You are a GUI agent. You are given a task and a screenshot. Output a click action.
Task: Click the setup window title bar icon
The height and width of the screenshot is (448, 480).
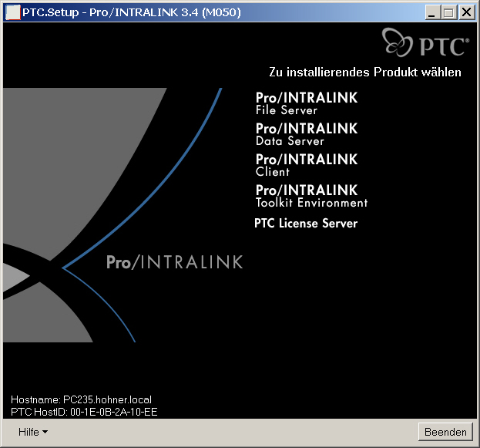click(13, 12)
